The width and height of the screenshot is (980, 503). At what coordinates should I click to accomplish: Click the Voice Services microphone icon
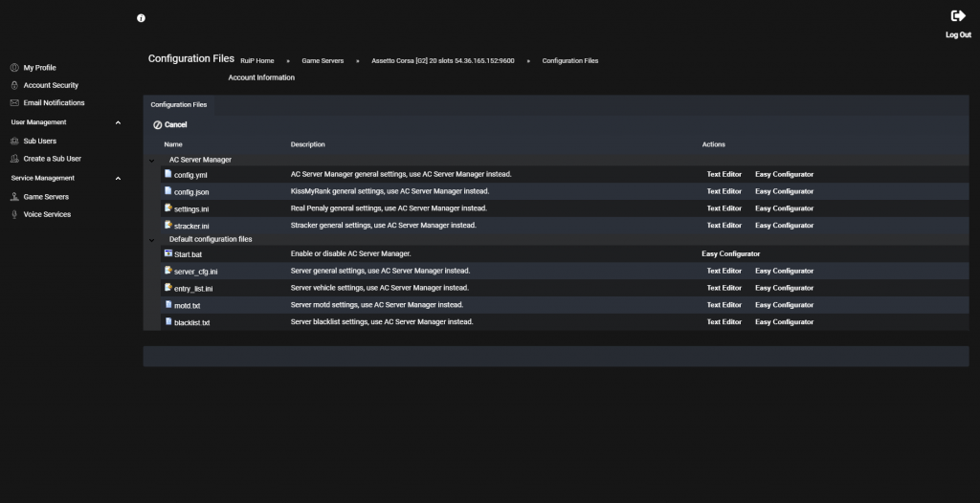point(14,214)
